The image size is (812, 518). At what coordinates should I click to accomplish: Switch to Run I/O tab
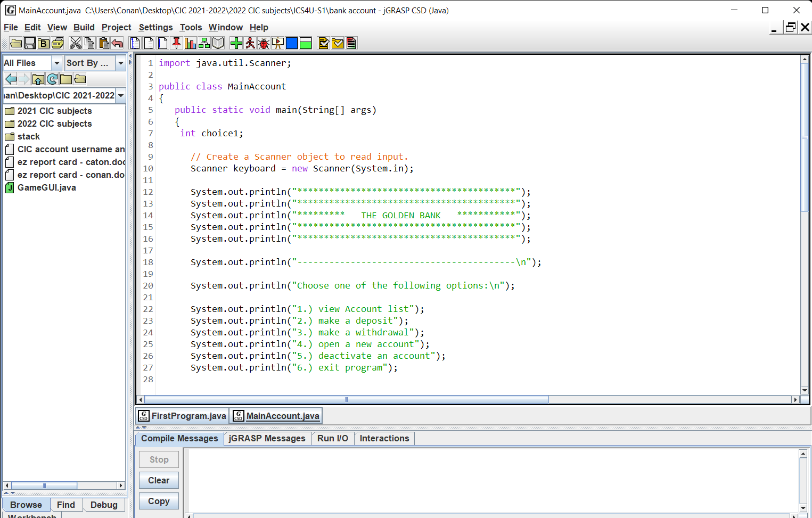[332, 438]
